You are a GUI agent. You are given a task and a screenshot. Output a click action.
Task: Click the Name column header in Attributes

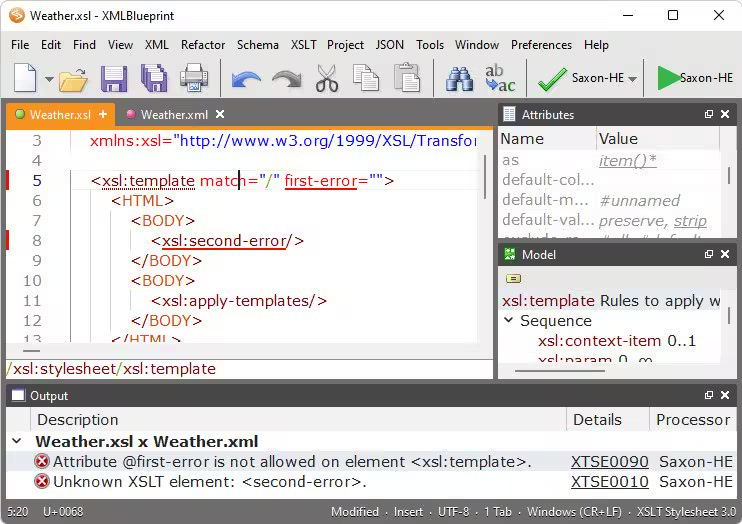tap(548, 139)
